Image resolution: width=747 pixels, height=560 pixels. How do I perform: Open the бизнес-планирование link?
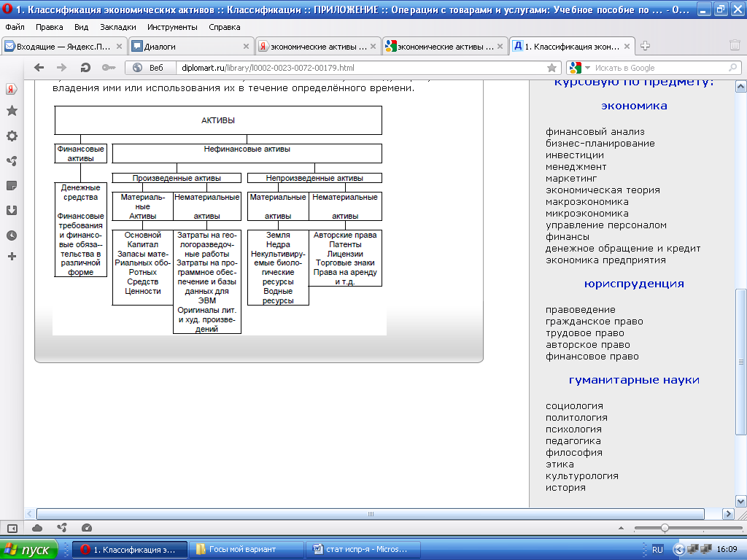(600, 144)
